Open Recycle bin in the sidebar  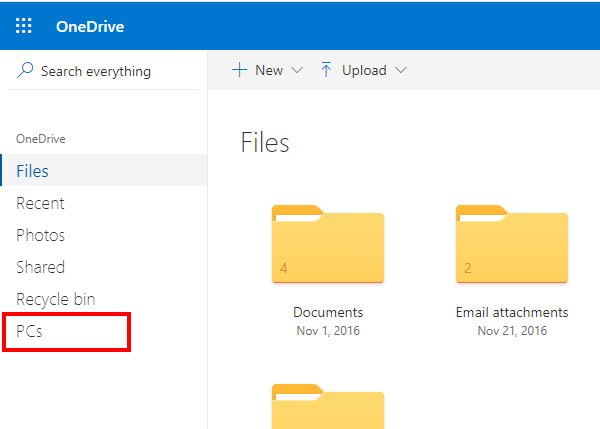pyautogui.click(x=56, y=299)
